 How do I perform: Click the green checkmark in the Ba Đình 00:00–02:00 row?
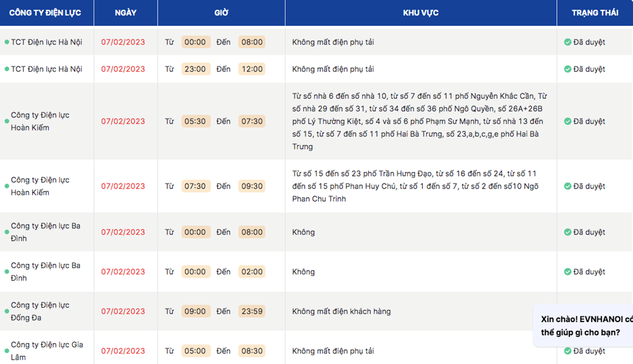(567, 271)
